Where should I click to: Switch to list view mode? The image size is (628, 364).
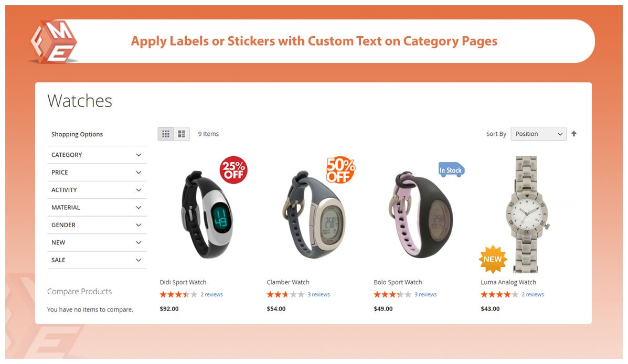tap(182, 134)
